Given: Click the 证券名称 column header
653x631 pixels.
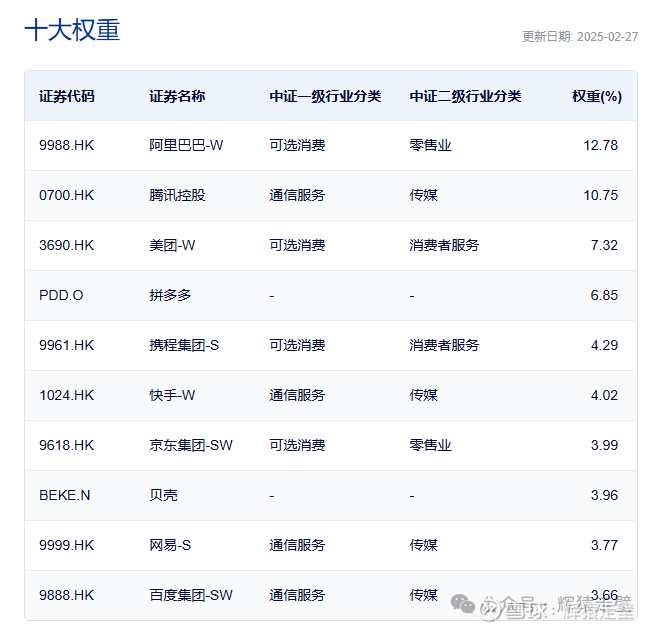Looking at the screenshot, I should 177,96.
